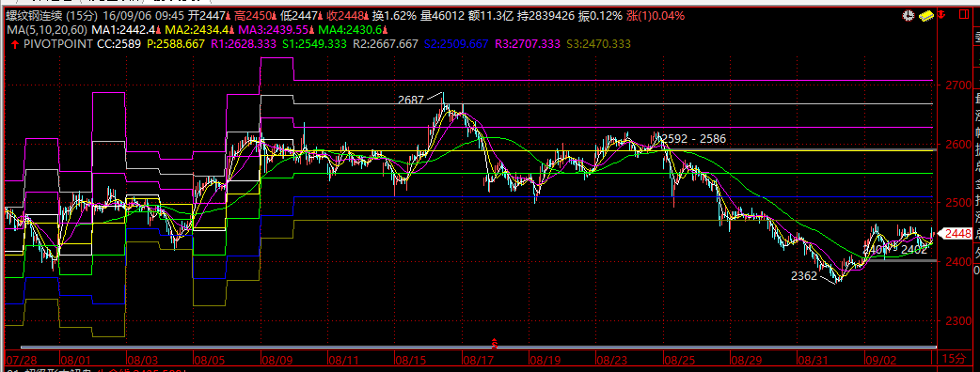This screenshot has height=372, width=980.
Task: Click the red up arrow beside PIVOTPOINT
Action: tap(14, 44)
